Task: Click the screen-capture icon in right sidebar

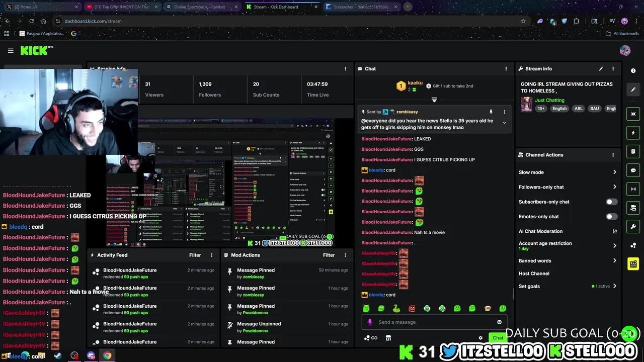Action: [x=633, y=114]
